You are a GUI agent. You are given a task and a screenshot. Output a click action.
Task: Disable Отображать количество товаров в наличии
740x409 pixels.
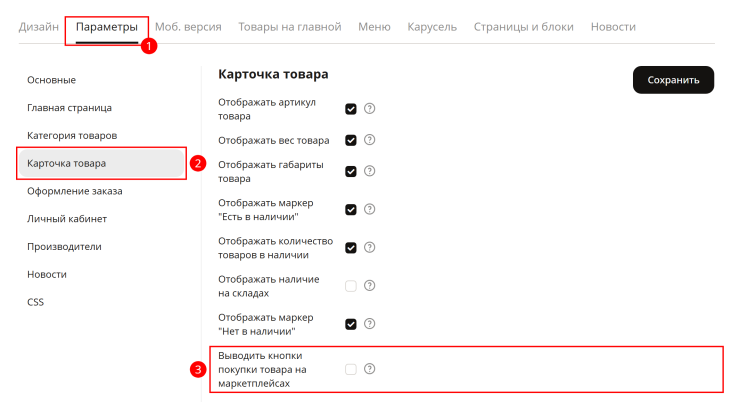point(351,248)
